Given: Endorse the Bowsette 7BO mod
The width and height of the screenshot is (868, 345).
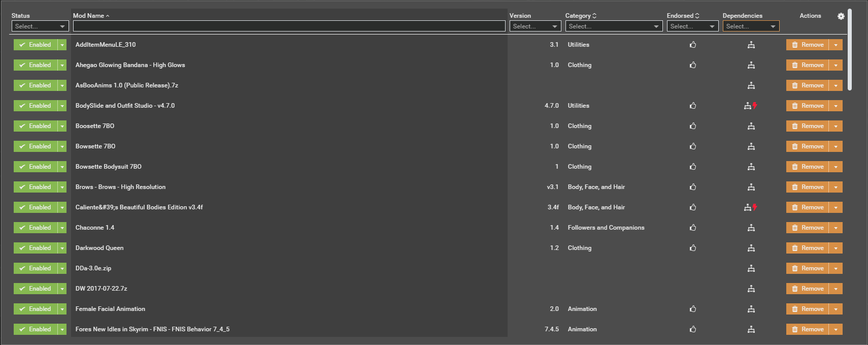Looking at the screenshot, I should point(693,146).
